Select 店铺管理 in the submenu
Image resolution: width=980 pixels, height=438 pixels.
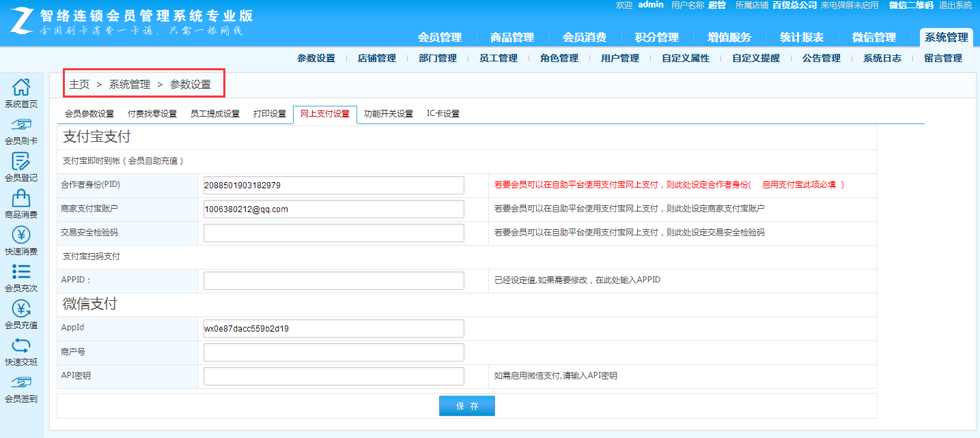coord(376,59)
